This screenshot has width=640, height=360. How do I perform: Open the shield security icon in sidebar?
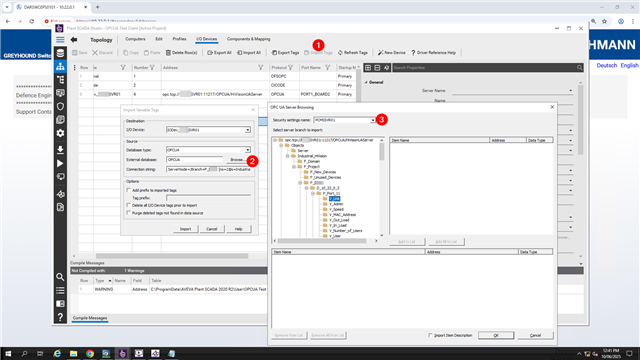[60, 107]
